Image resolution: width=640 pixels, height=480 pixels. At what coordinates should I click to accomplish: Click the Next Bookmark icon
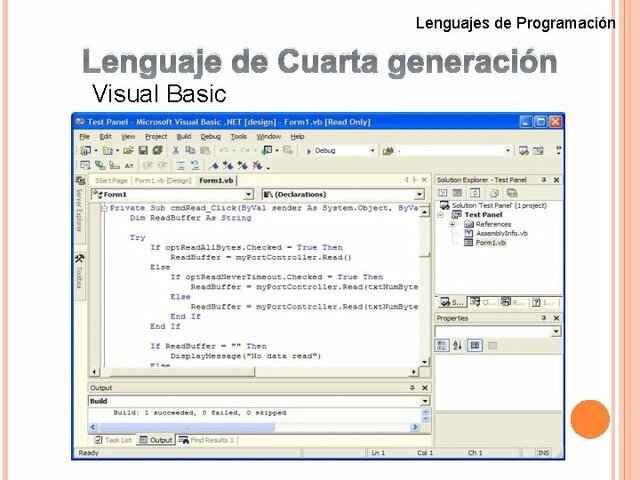click(x=228, y=166)
